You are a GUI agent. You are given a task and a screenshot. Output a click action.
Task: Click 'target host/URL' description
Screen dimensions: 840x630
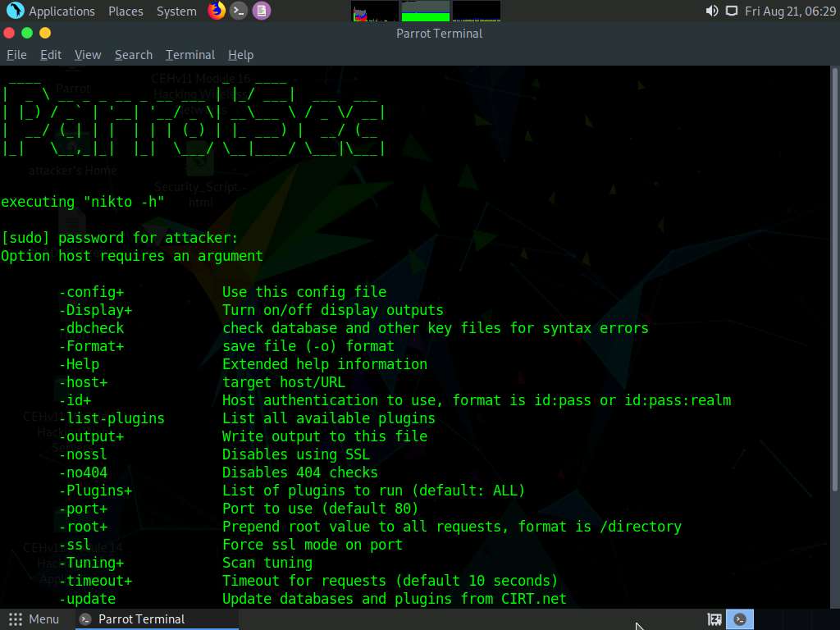(x=284, y=382)
